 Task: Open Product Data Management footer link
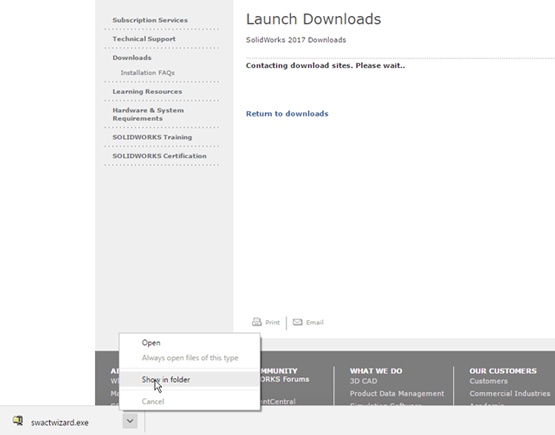[x=397, y=394]
